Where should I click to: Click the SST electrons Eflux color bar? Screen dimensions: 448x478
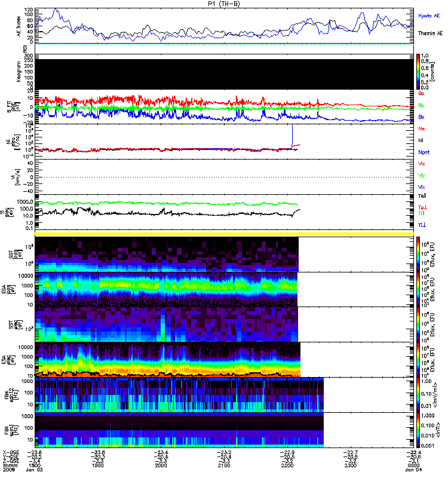coord(418,324)
